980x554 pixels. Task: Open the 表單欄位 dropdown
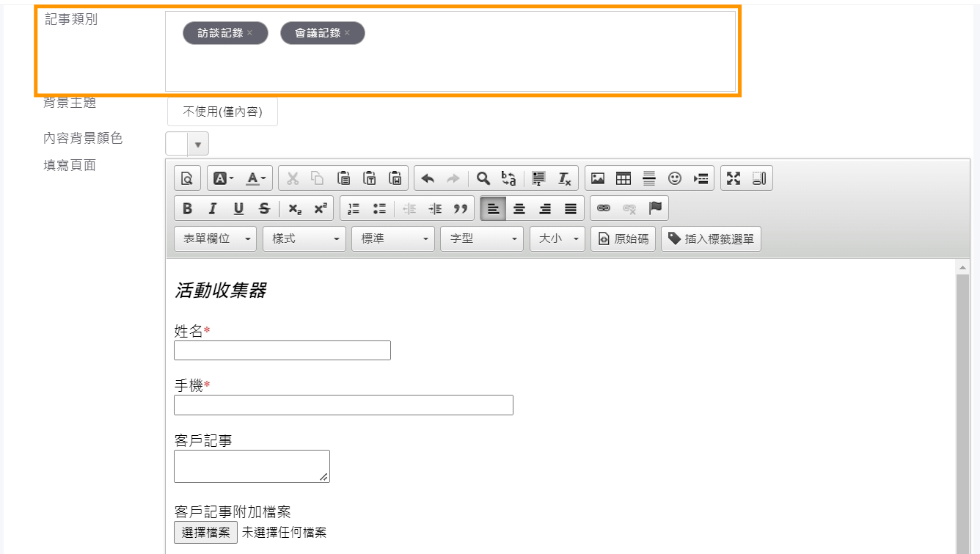pyautogui.click(x=216, y=239)
